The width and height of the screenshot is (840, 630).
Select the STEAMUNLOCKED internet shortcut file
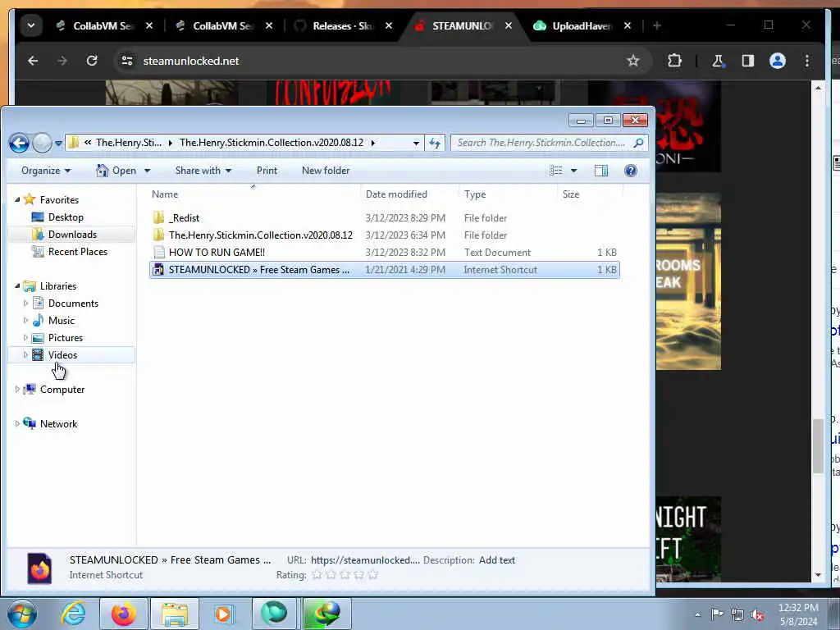pos(385,269)
